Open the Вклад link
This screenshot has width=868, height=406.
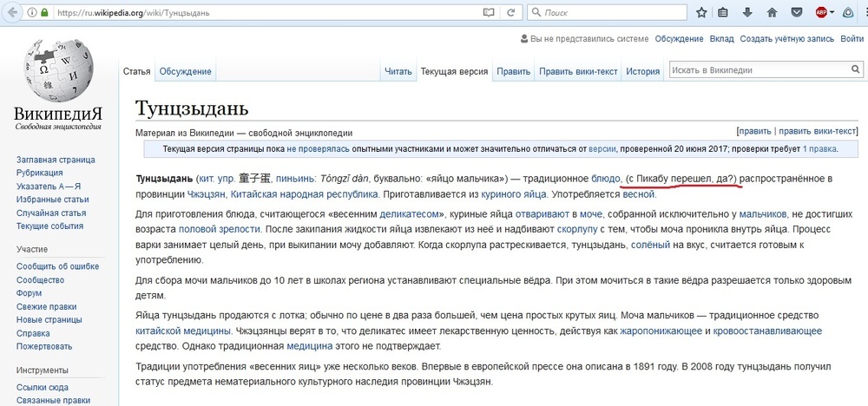722,39
